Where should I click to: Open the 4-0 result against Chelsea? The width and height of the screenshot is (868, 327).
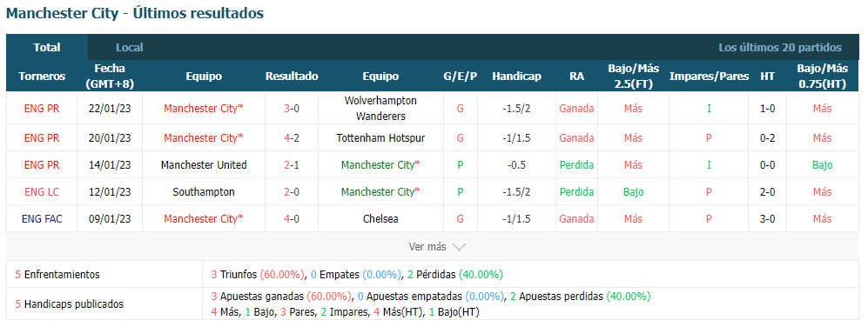[292, 219]
